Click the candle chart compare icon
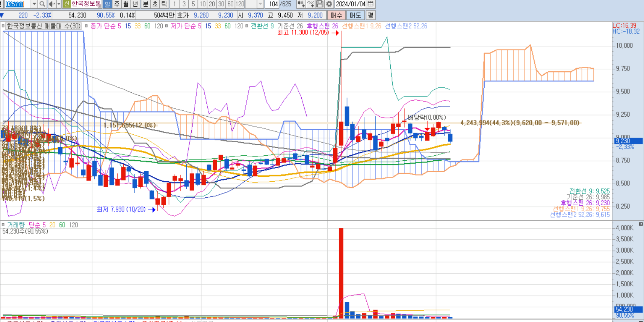Viewport: 644px width, 322px height. tap(301, 4)
